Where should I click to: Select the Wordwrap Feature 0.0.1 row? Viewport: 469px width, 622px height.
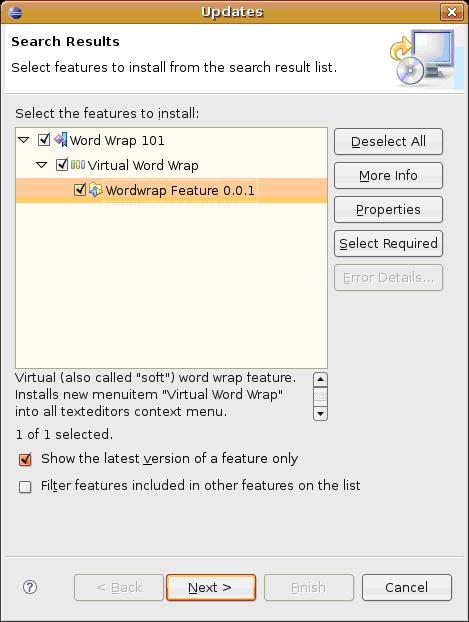click(x=171, y=190)
